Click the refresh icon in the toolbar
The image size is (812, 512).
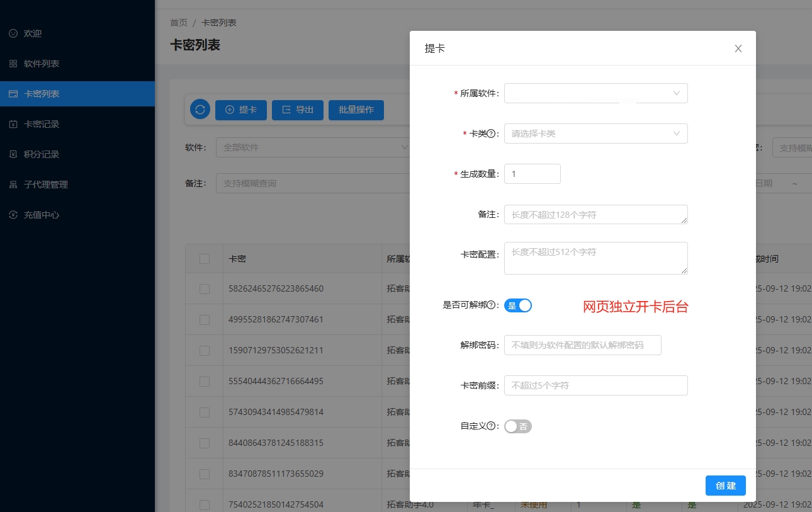[x=200, y=110]
